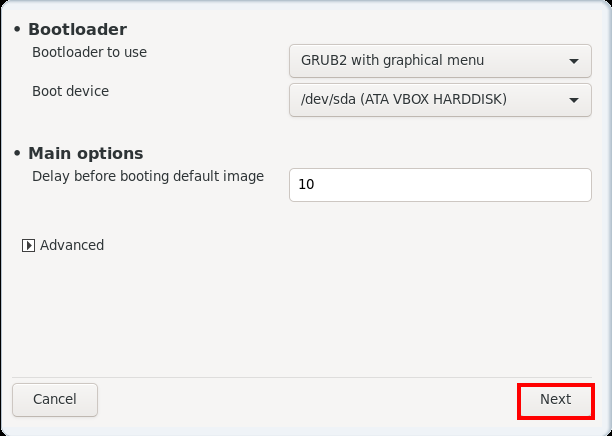Click the 'Bootloader to use' label

[x=89, y=52]
